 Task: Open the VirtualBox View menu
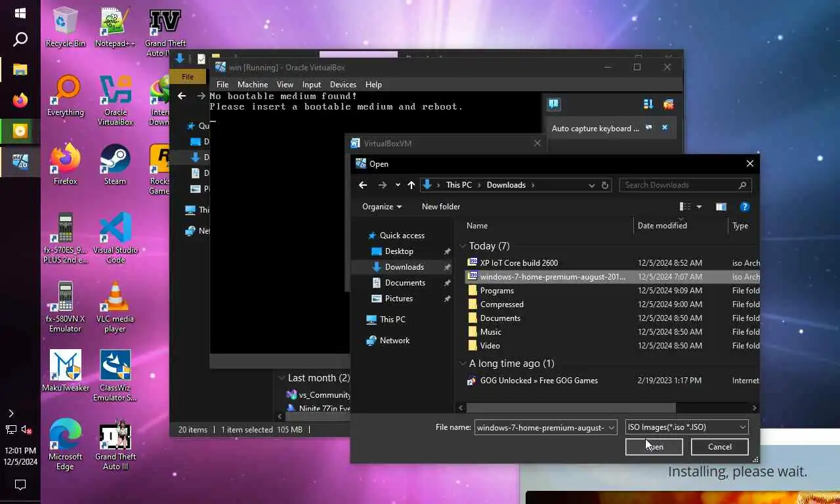tap(285, 85)
